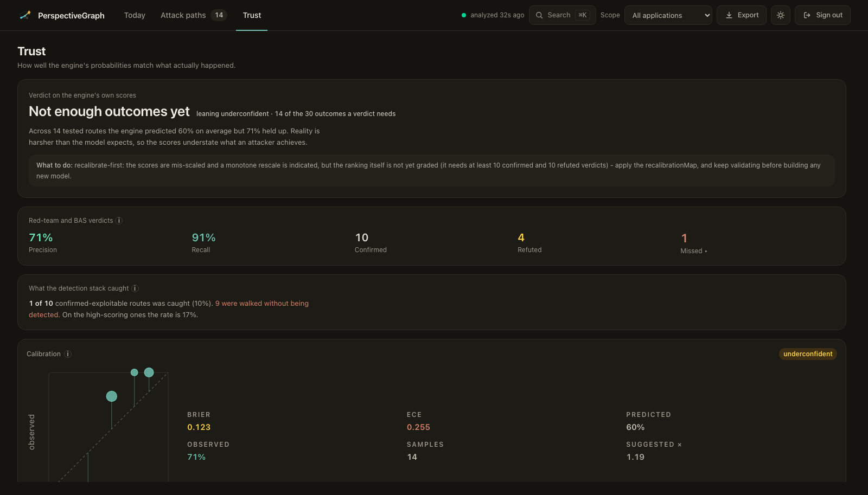Click the green analyzed status dot
This screenshot has width=868, height=495.
tap(464, 15)
